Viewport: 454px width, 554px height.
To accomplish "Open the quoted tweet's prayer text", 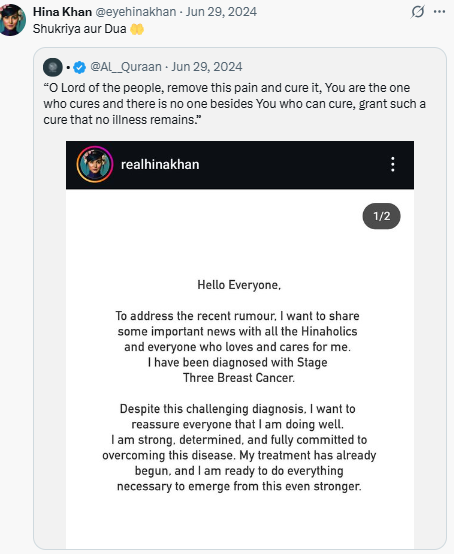I will click(x=234, y=104).
